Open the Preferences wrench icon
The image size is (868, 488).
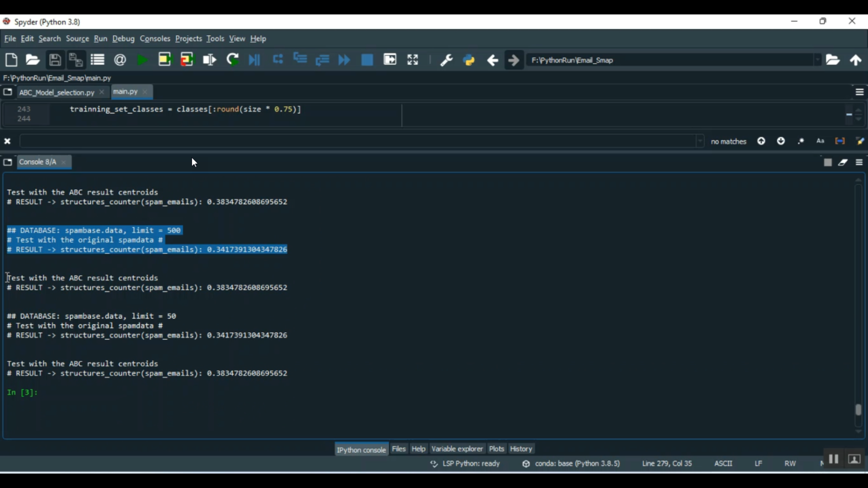446,60
